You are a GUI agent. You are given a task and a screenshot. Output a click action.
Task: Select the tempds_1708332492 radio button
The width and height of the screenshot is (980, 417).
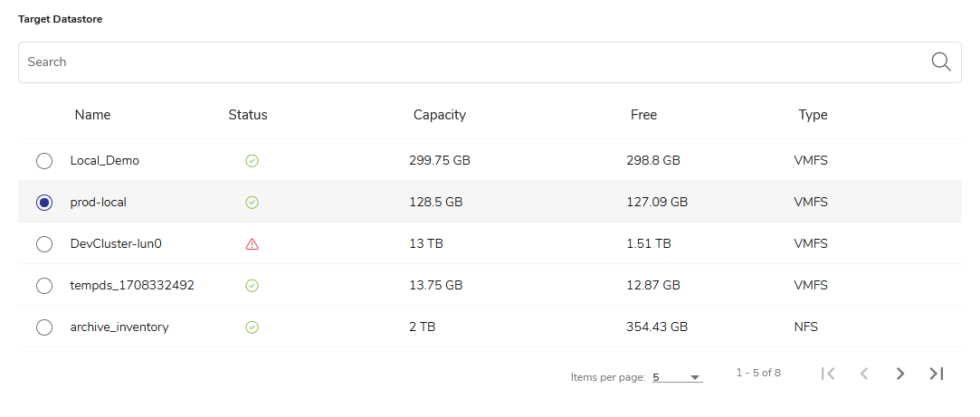pos(44,286)
